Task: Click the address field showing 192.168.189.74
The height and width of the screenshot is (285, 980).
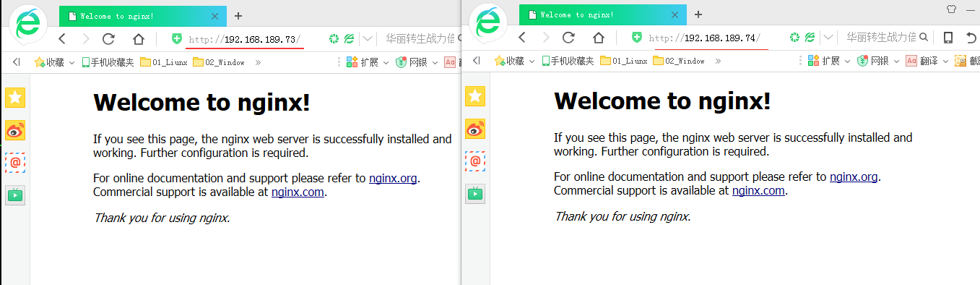Action: coord(704,38)
